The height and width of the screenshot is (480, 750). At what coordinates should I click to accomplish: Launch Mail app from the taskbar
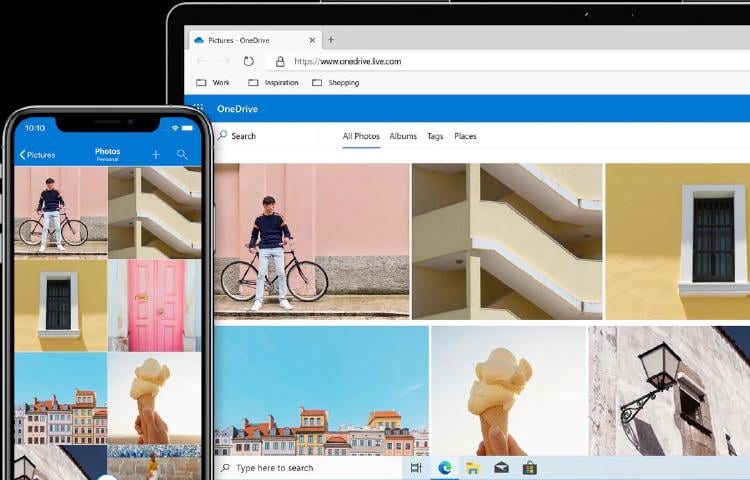(501, 467)
